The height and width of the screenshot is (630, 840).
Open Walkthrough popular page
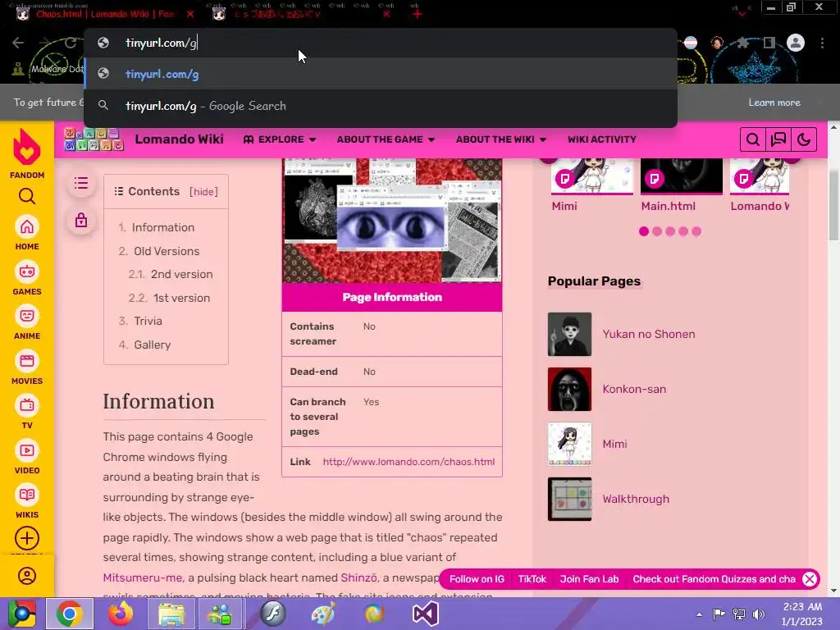pos(636,499)
